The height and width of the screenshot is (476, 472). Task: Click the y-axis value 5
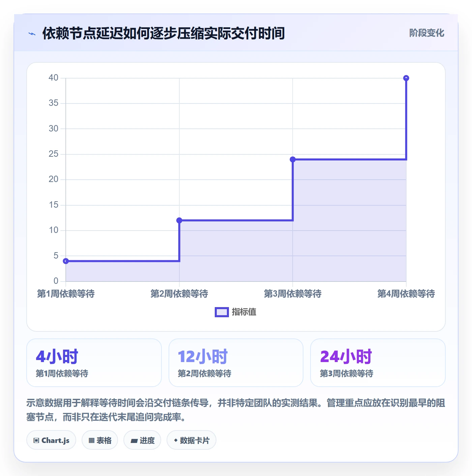(x=56, y=256)
